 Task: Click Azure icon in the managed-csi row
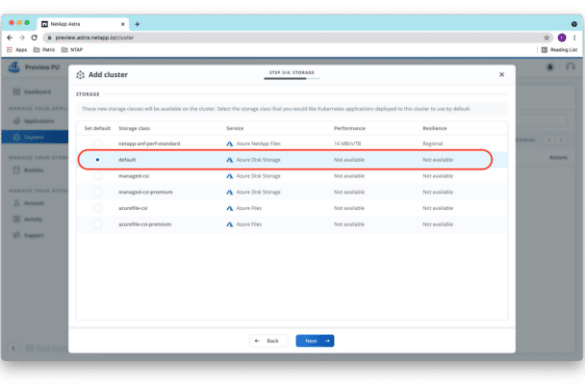pos(229,176)
